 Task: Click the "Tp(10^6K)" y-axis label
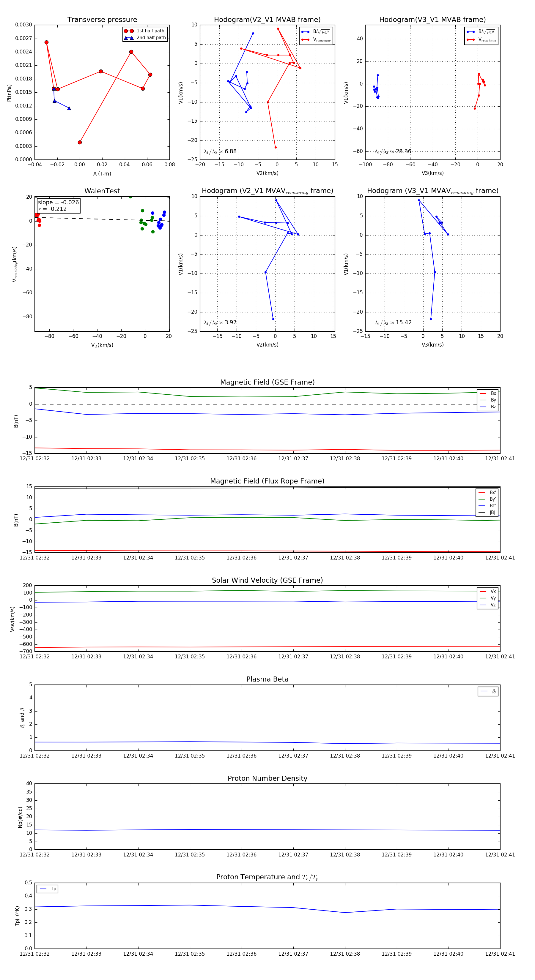tap(17, 916)
